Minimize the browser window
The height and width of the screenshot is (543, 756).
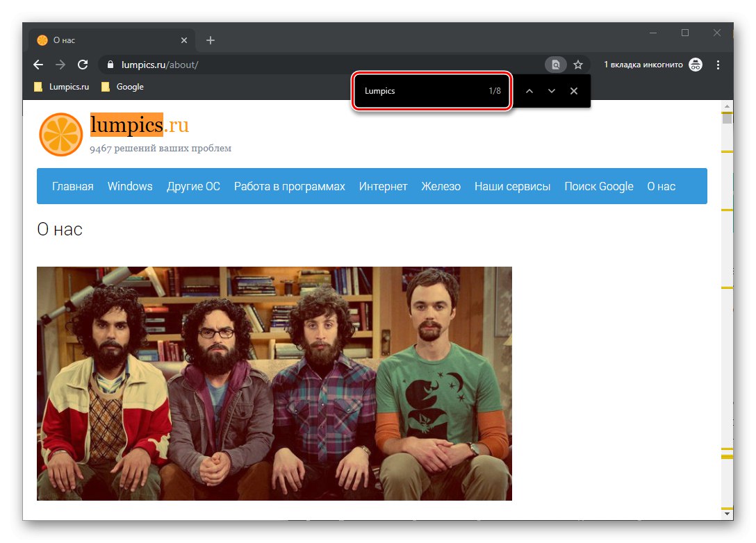[x=653, y=33]
